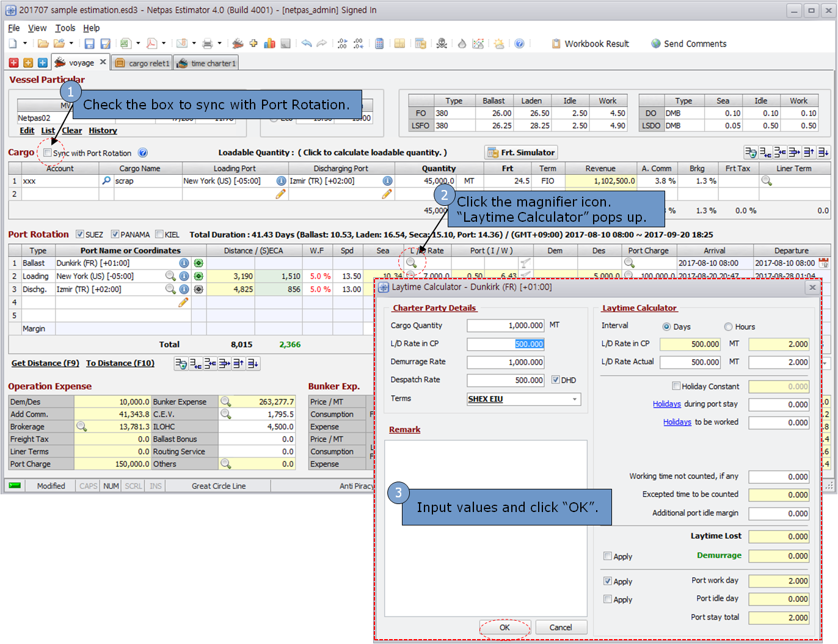This screenshot has width=838, height=644.
Task: Switch to the time charter1 tab
Action: [x=206, y=63]
